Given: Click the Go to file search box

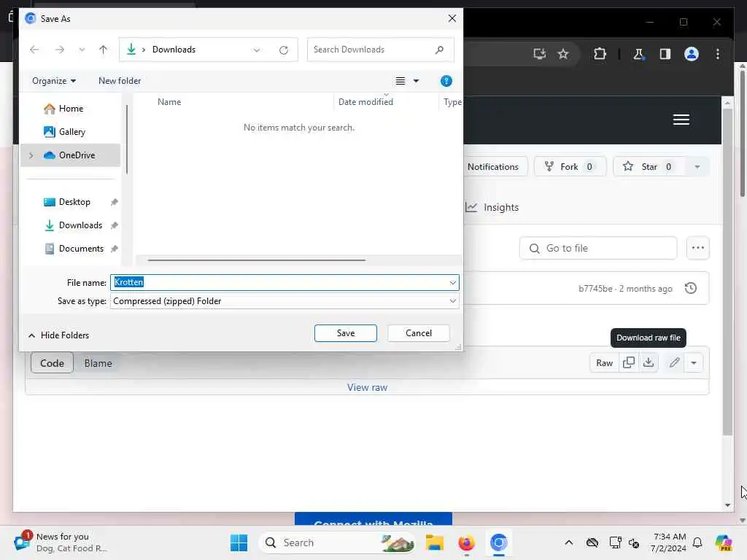Looking at the screenshot, I should point(598,248).
